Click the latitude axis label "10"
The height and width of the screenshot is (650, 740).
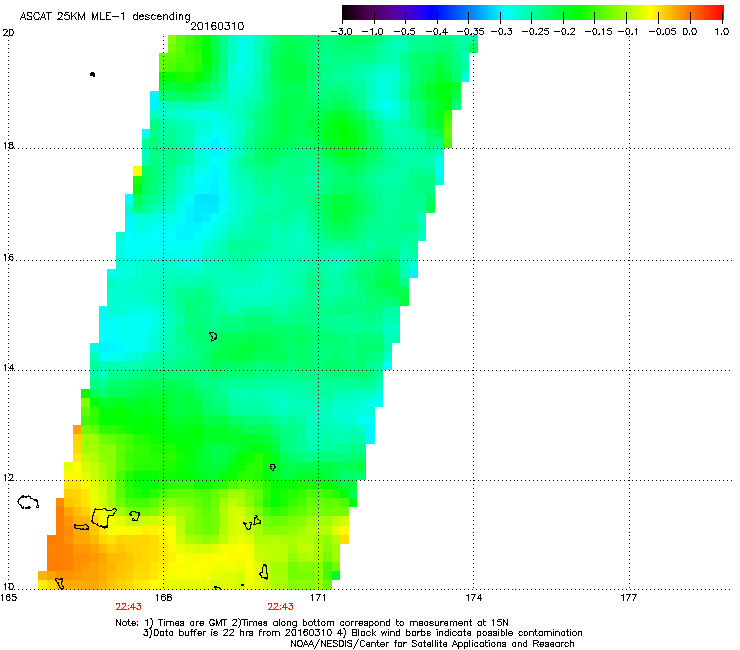pyautogui.click(x=8, y=587)
